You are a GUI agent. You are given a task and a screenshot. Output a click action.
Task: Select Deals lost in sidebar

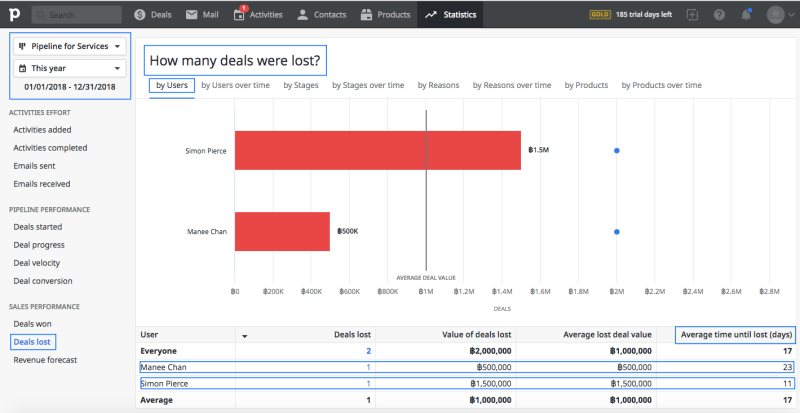[x=32, y=342]
